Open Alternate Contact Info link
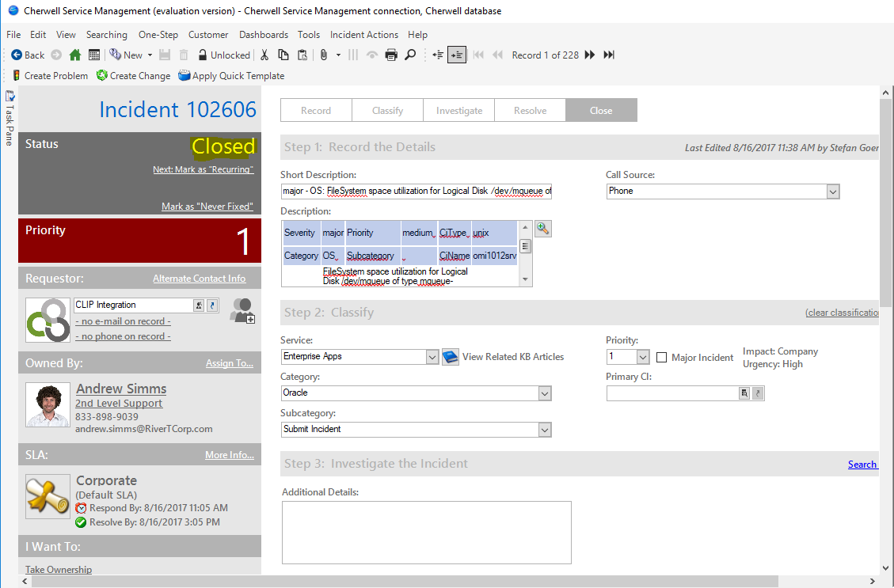 click(199, 279)
